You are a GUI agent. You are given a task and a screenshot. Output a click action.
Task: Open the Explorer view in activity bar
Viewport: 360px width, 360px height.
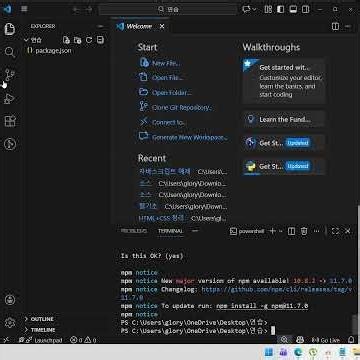tap(10, 29)
